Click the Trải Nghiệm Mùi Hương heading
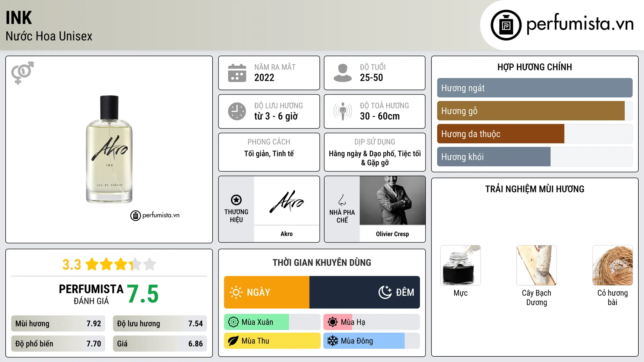The image size is (644, 362). (535, 189)
